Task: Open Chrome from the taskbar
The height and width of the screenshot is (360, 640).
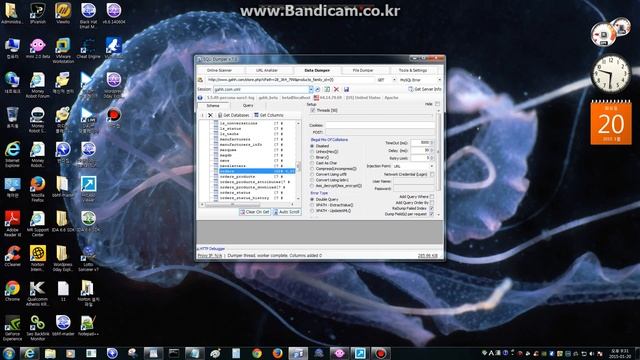Action: (257, 353)
